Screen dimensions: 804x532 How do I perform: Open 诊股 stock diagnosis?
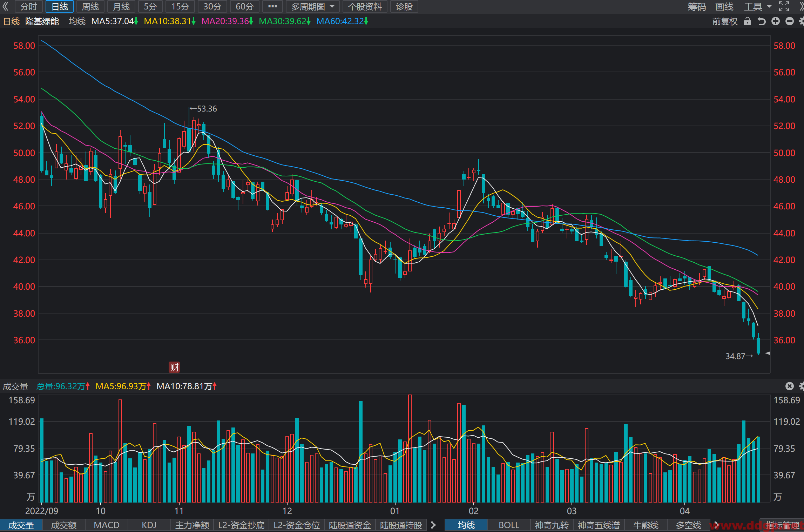404,6
